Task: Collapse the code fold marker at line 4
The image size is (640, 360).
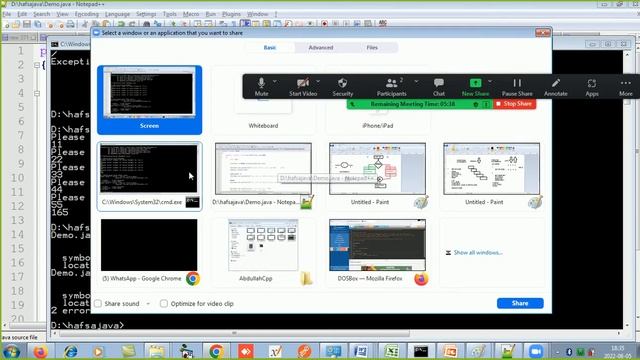Action: [37, 93]
